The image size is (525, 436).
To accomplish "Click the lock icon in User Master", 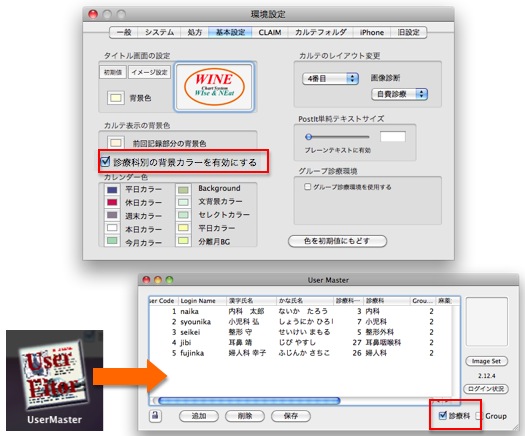I will (x=155, y=416).
